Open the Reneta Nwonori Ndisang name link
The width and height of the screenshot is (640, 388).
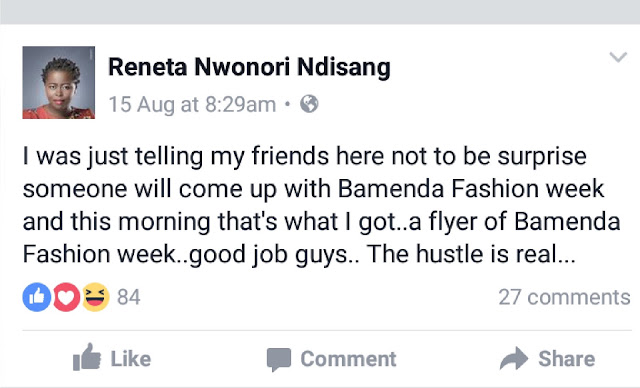point(249,67)
